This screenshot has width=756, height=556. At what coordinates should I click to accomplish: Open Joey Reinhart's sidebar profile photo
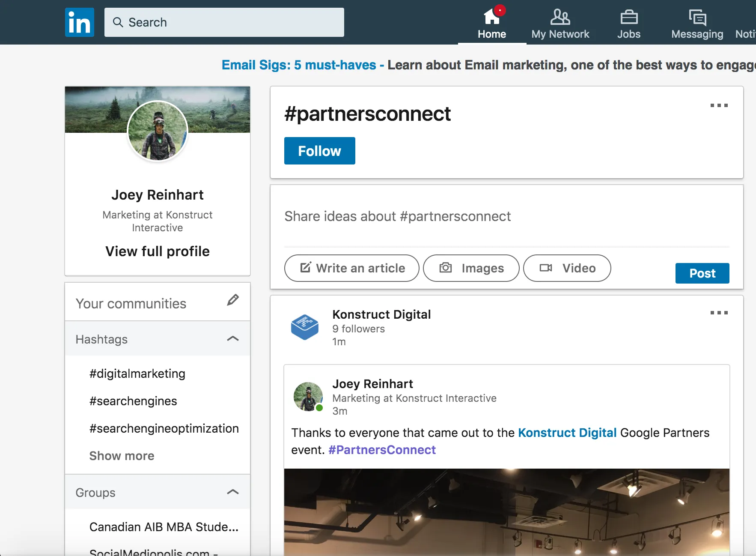pyautogui.click(x=158, y=131)
